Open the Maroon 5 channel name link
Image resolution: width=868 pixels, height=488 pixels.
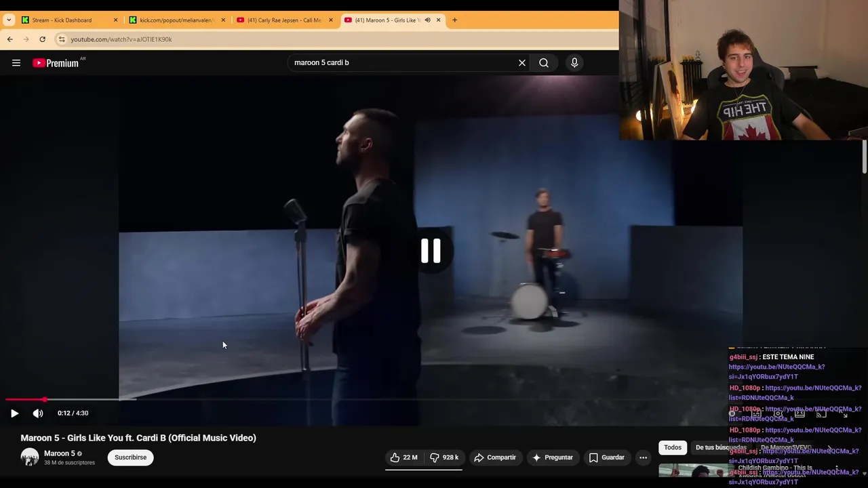tap(60, 453)
